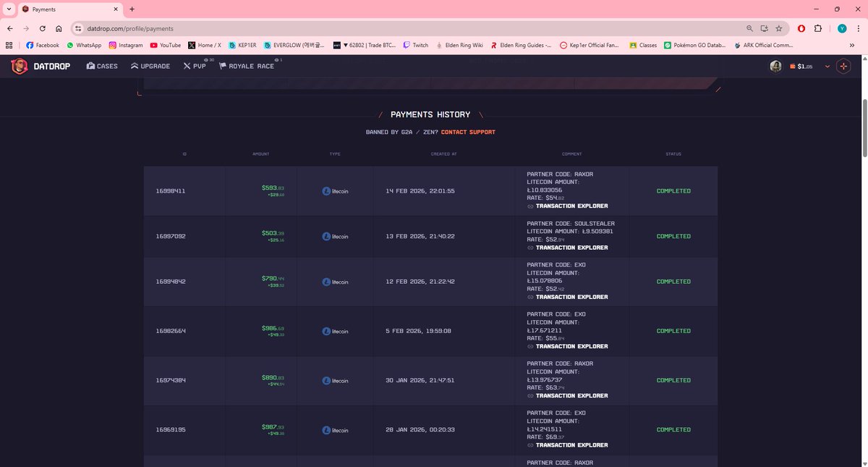Image resolution: width=868 pixels, height=467 pixels.
Task: Click the $1.05 wallet balance
Action: click(x=801, y=67)
